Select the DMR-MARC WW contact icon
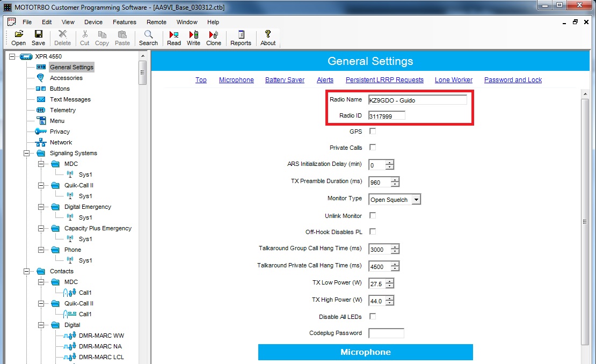The width and height of the screenshot is (596, 364). tap(70, 336)
